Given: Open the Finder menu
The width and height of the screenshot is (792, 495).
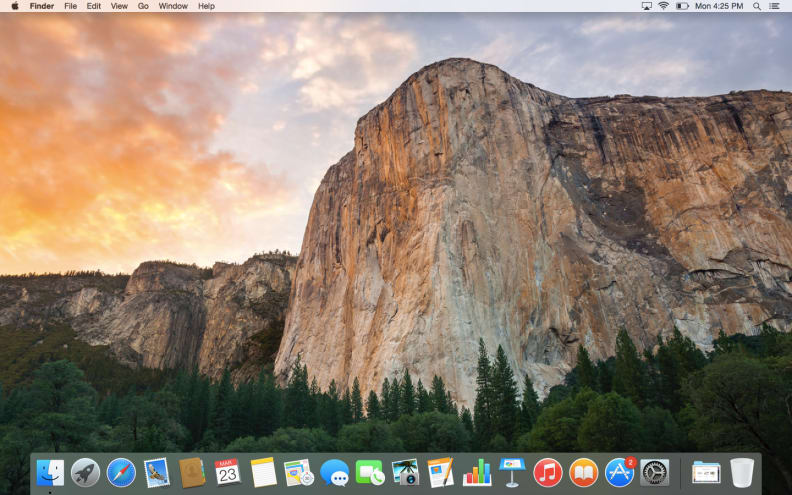Looking at the screenshot, I should (x=42, y=6).
